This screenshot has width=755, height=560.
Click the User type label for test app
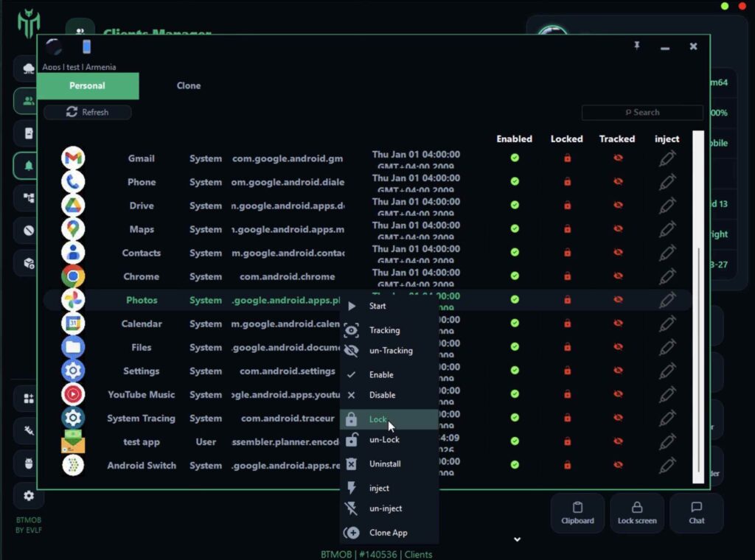[x=206, y=441]
